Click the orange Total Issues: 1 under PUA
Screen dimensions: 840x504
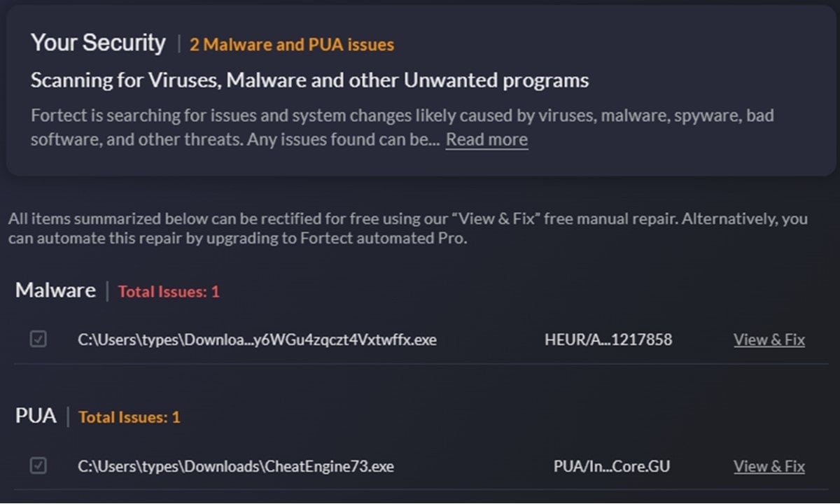[129, 418]
